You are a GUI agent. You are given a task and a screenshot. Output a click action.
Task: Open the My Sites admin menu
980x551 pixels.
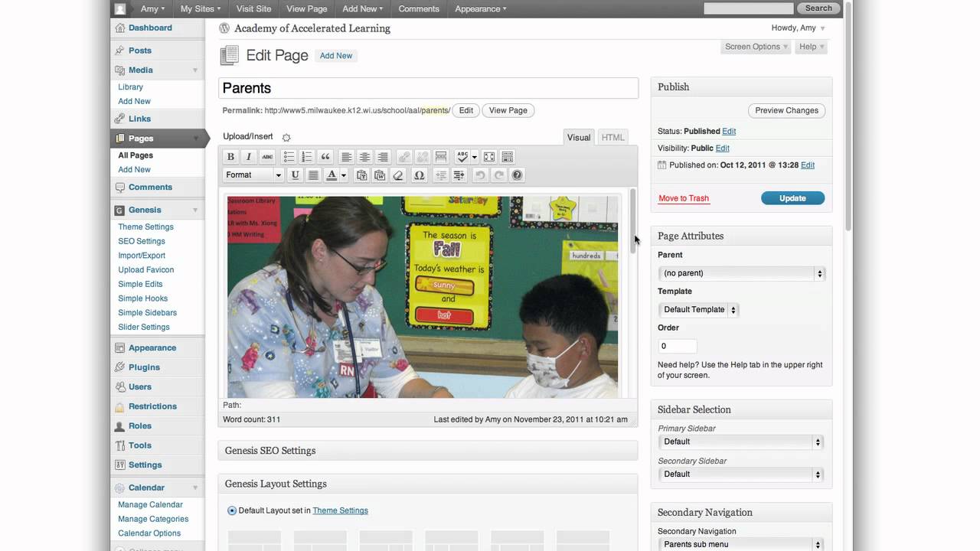tap(201, 8)
